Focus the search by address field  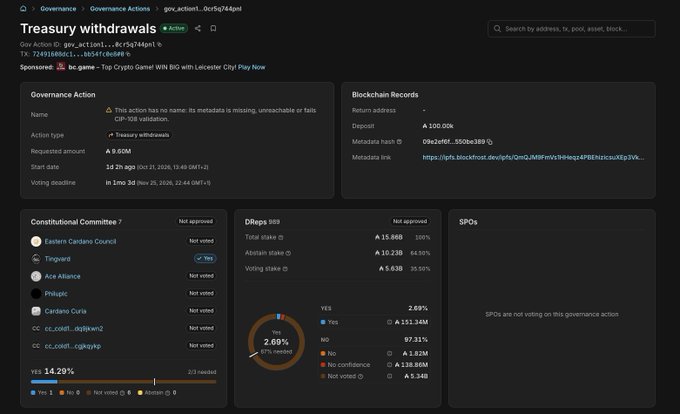coord(571,29)
